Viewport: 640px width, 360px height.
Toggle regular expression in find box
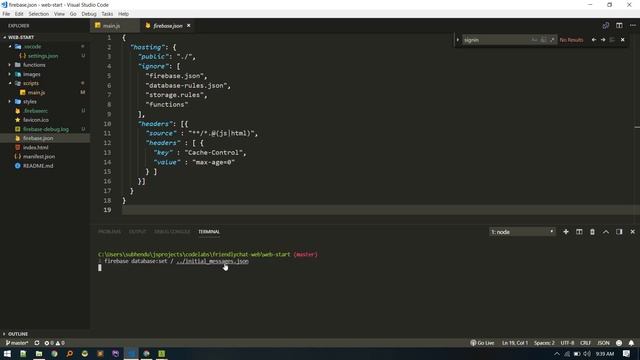point(552,40)
